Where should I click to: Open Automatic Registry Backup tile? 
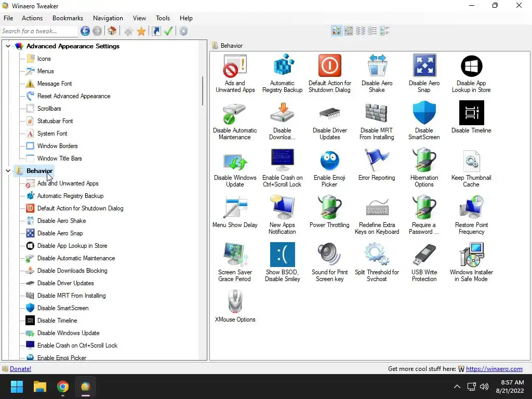click(282, 73)
